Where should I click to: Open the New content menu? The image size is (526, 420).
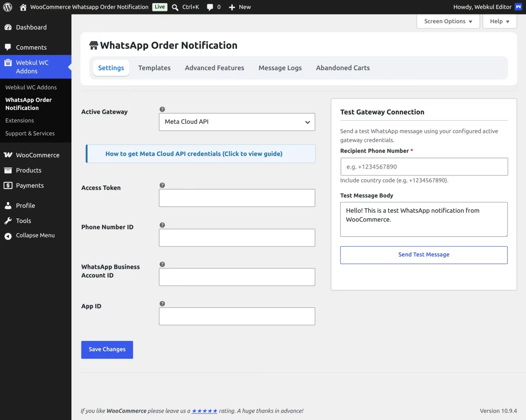pyautogui.click(x=240, y=7)
